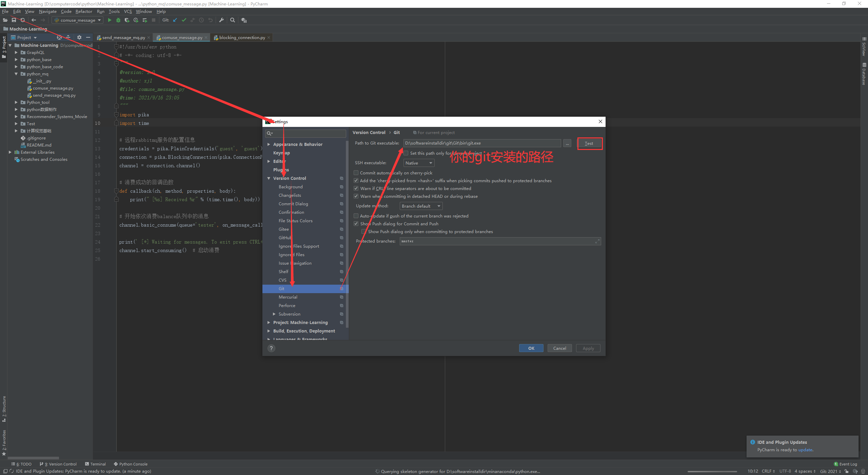The width and height of the screenshot is (868, 475).
Task: Toggle Auto-update if push rejected checkbox
Action: pos(356,216)
